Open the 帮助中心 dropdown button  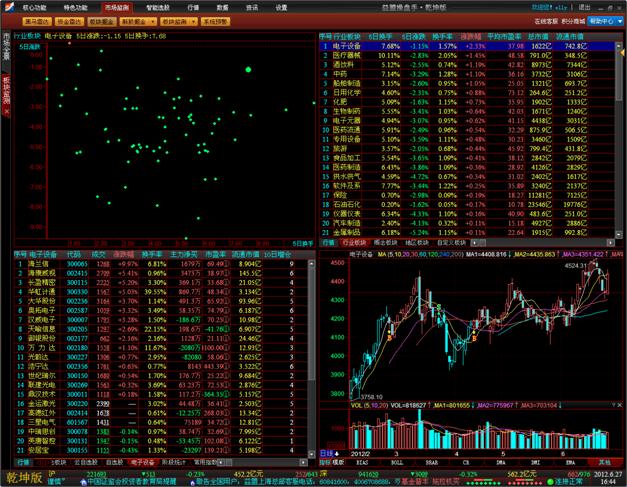605,21
